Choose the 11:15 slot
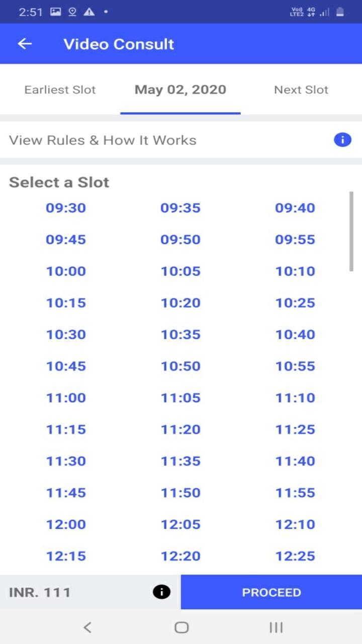The image size is (362, 644). 66,429
